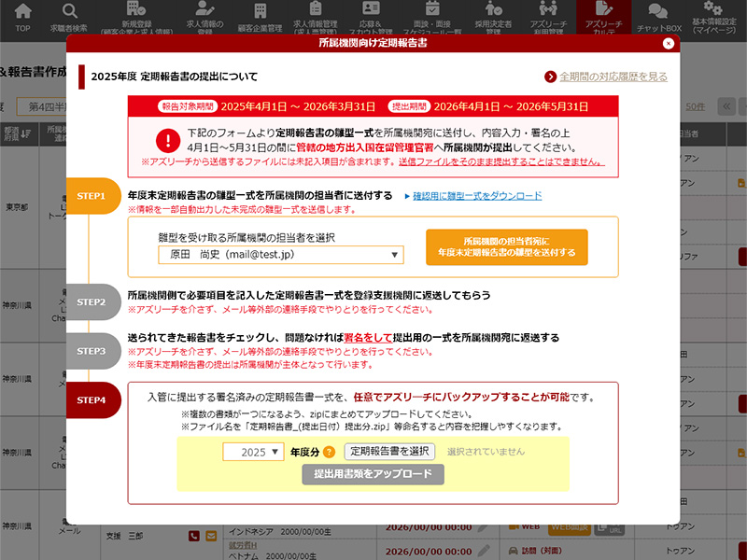Open the 2025 年度 dropdown
The image size is (747, 560).
253,452
